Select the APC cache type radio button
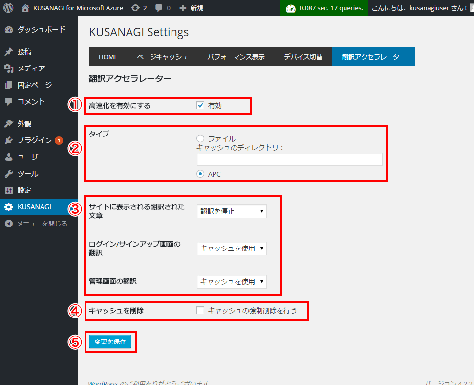Screen dimensions: 474x385 (200, 174)
